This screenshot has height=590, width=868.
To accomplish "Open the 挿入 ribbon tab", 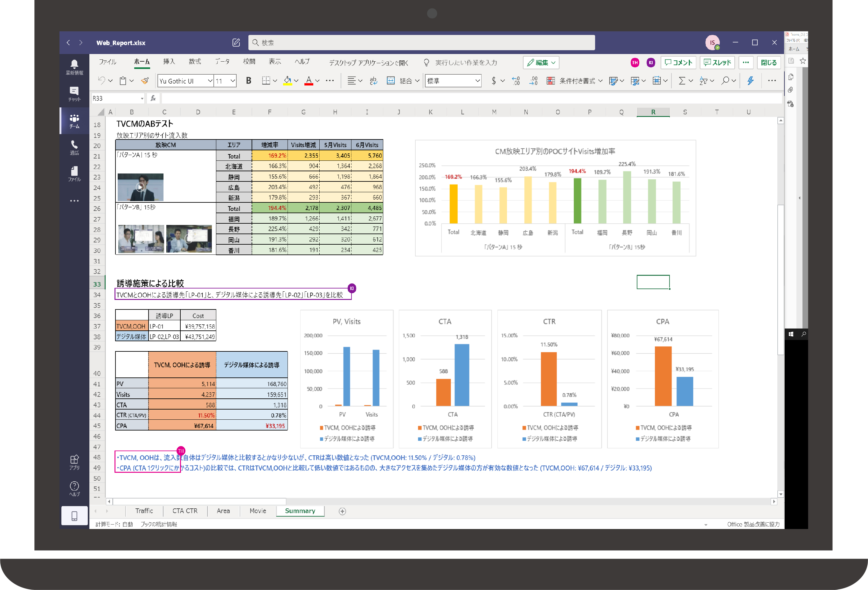I will point(169,62).
